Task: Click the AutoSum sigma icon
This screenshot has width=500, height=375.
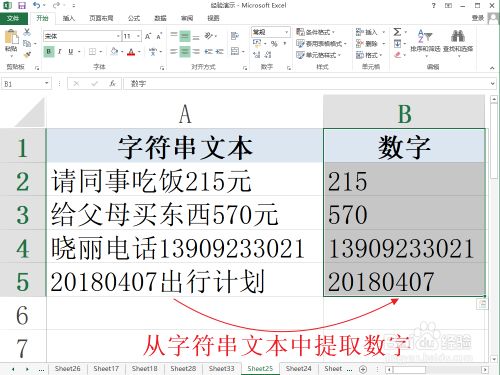Action: tap(397, 32)
